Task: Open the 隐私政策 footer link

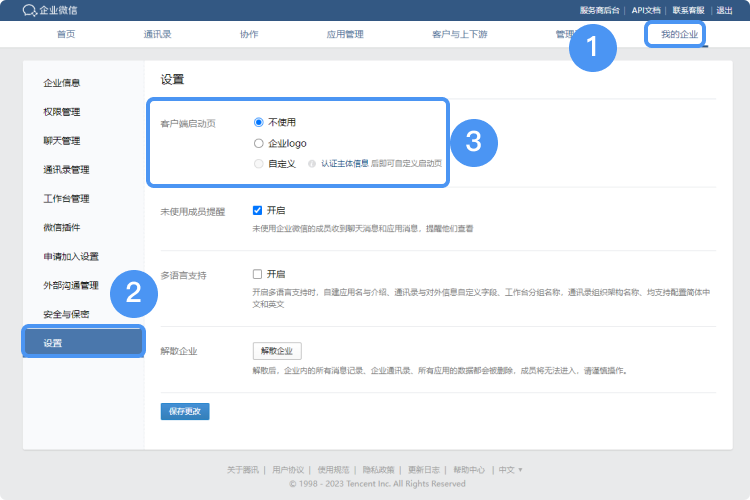Action: click(380, 469)
